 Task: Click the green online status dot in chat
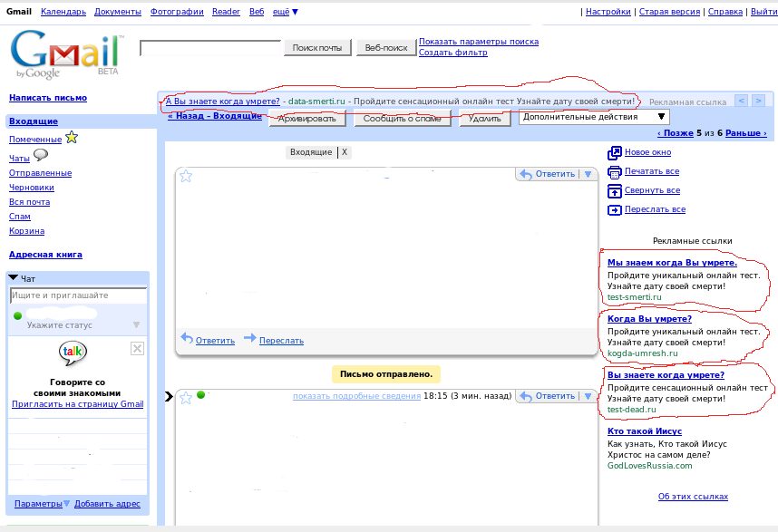pyautogui.click(x=18, y=315)
